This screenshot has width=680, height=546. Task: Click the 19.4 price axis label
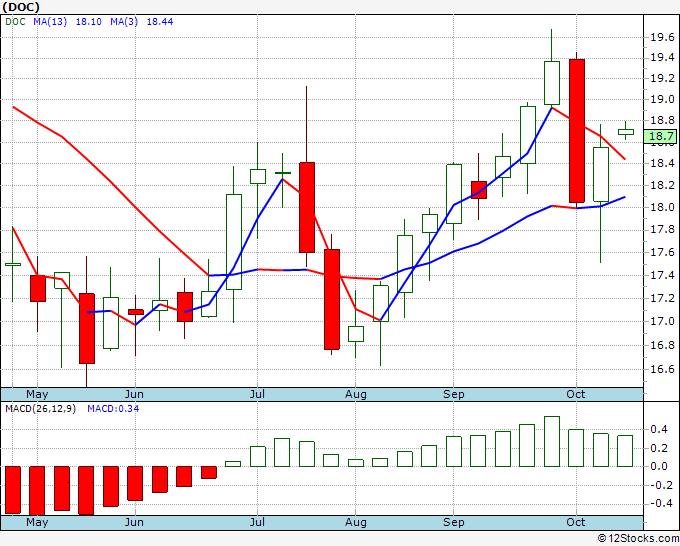pos(662,57)
